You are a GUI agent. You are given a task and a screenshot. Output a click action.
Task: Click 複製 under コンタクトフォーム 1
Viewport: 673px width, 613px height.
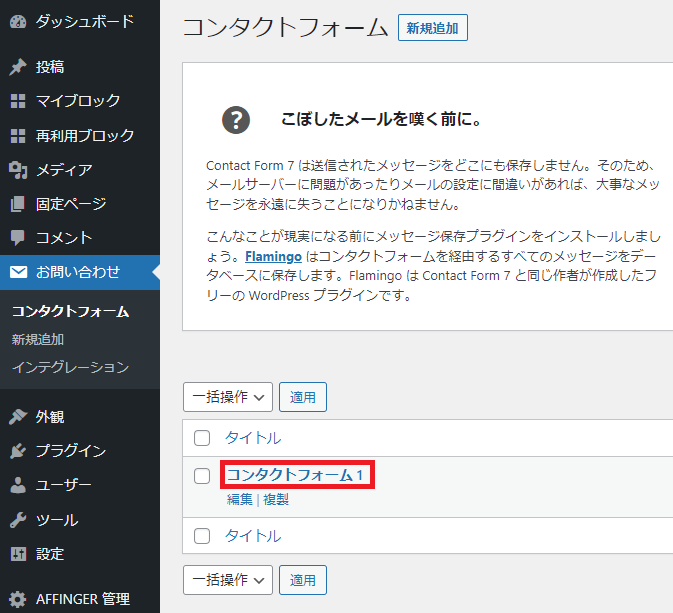tap(276, 499)
